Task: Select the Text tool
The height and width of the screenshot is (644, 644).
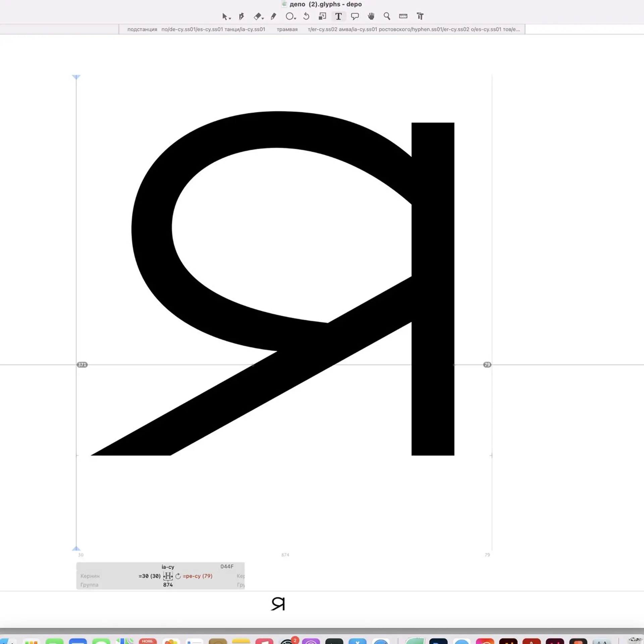Action: click(x=338, y=16)
